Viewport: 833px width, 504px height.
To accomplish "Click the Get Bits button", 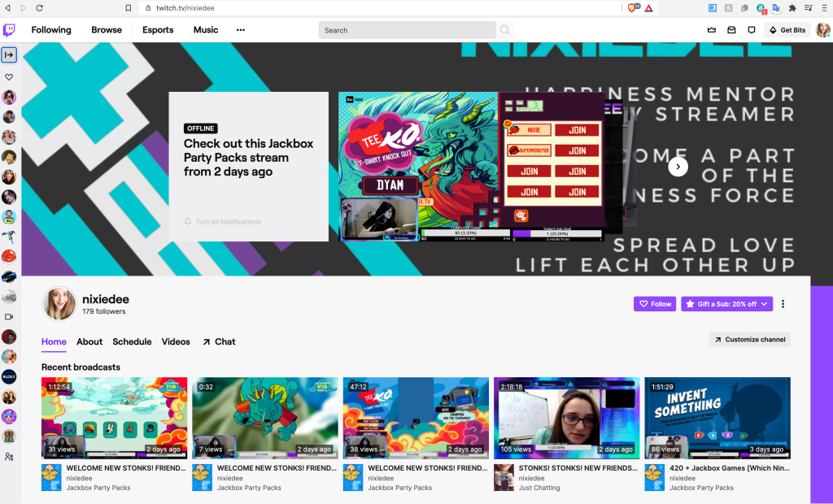I will pos(787,30).
